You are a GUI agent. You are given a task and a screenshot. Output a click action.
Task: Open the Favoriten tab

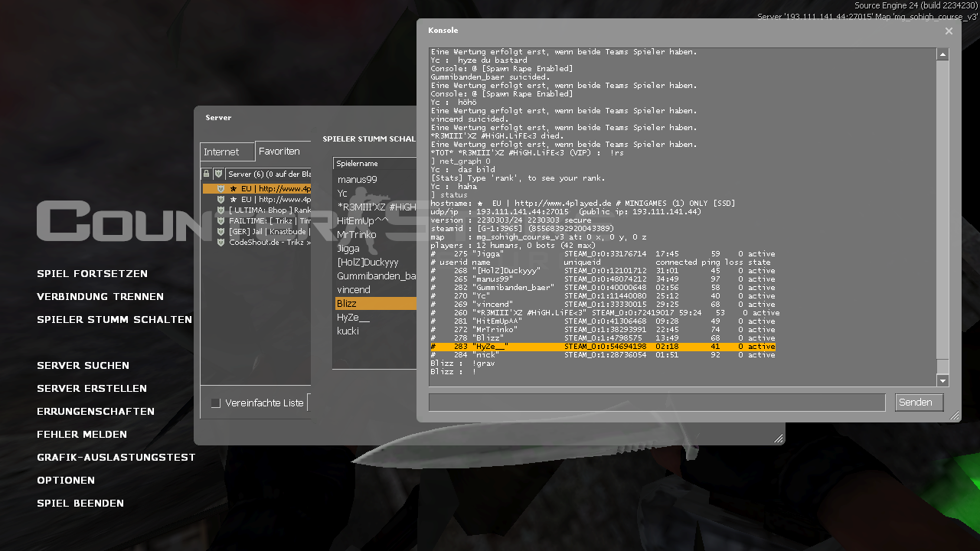pyautogui.click(x=279, y=152)
